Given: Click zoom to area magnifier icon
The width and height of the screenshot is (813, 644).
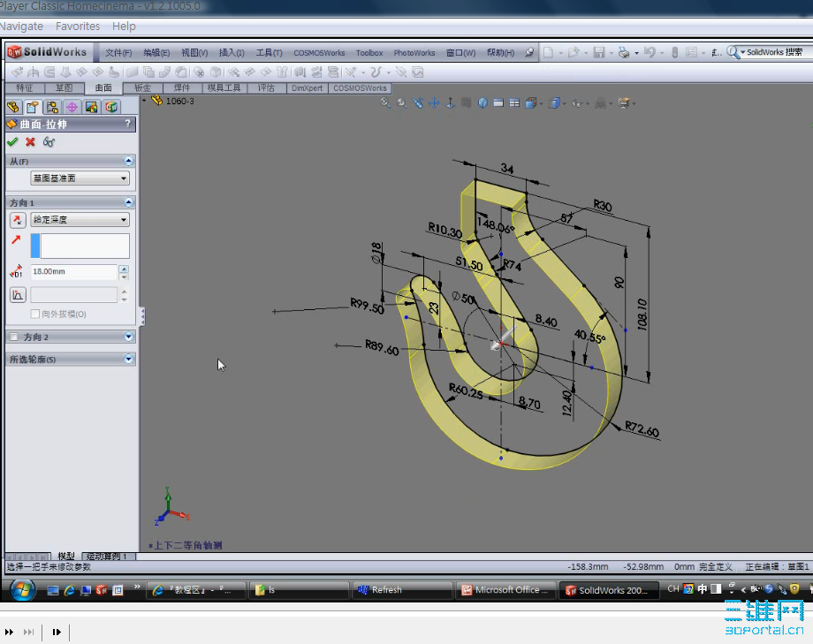Looking at the screenshot, I should (402, 102).
